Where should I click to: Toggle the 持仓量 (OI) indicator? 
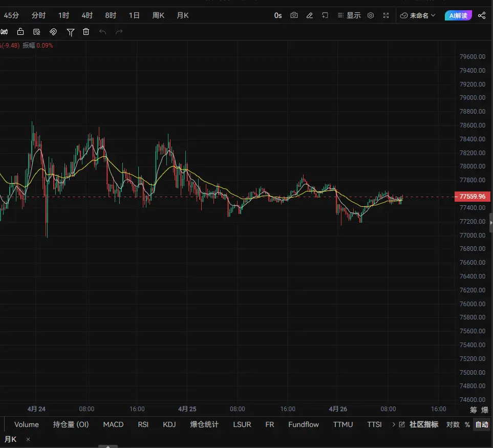pos(71,424)
